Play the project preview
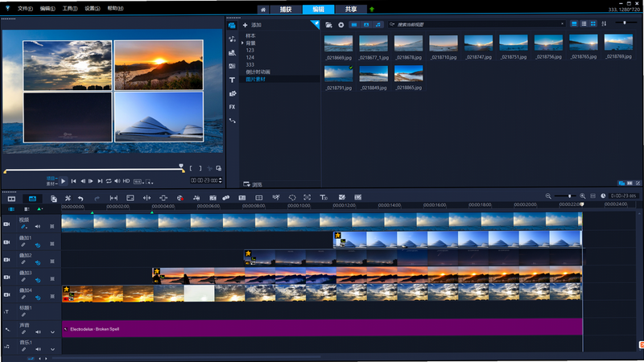The width and height of the screenshot is (644, 362). coord(63,181)
